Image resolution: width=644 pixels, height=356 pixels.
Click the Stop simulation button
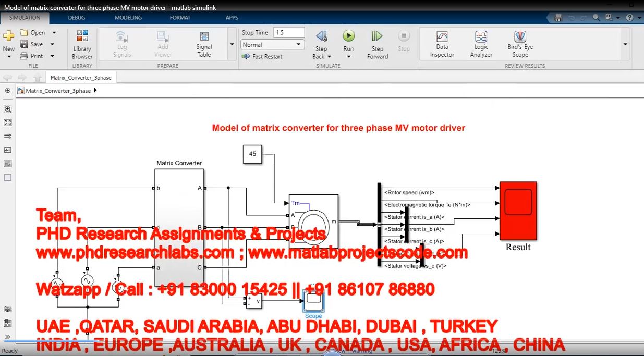(404, 36)
